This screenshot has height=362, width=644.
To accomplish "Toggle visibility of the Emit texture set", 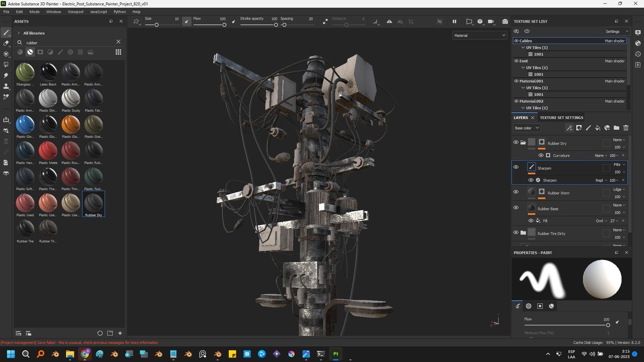I will (516, 61).
